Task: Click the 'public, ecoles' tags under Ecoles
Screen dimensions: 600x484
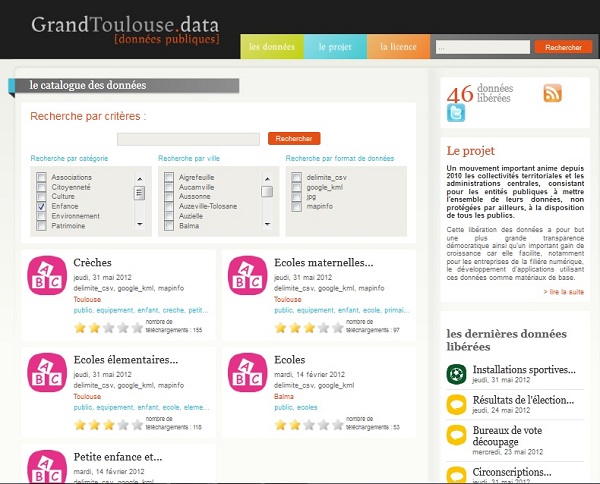Action: pos(296,407)
